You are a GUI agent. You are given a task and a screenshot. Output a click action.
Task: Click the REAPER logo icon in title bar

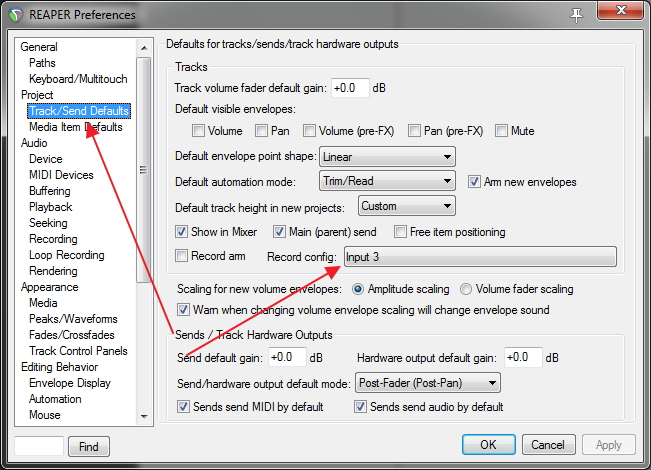pyautogui.click(x=16, y=15)
